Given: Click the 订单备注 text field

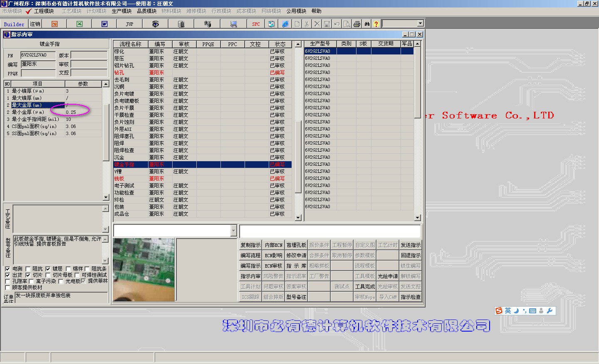Looking at the screenshot, I should 61,297.
